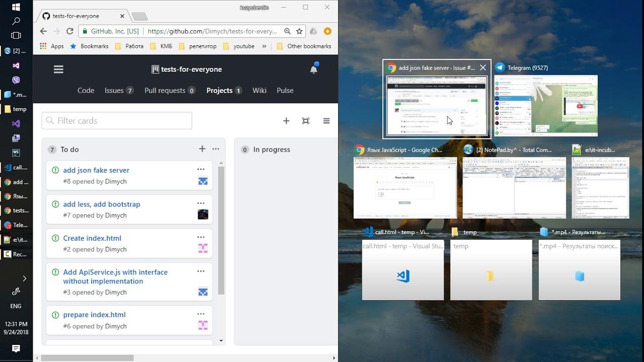Bookmark this page with star icon
The height and width of the screenshot is (362, 644).
(x=299, y=31)
